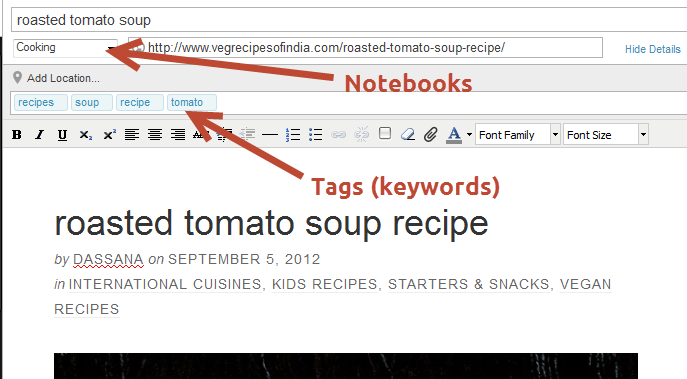Screen dimensions: 687x379
Task: Align text to the left
Action: tap(132, 135)
